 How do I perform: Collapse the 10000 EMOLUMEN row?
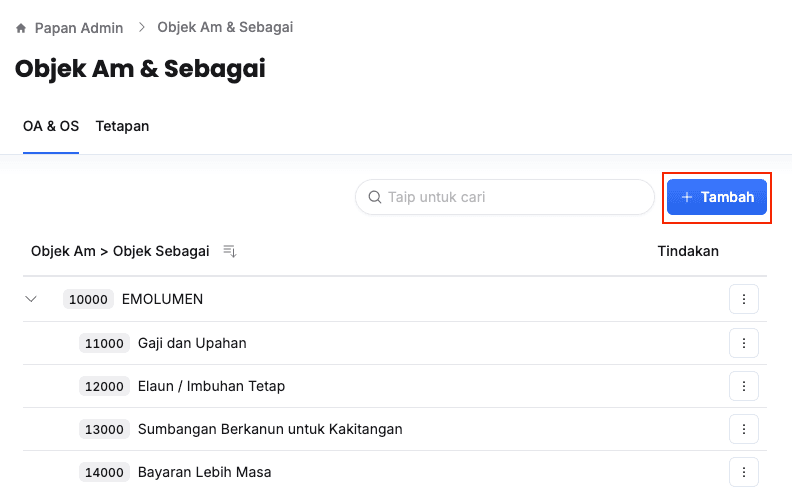pyautogui.click(x=31, y=299)
